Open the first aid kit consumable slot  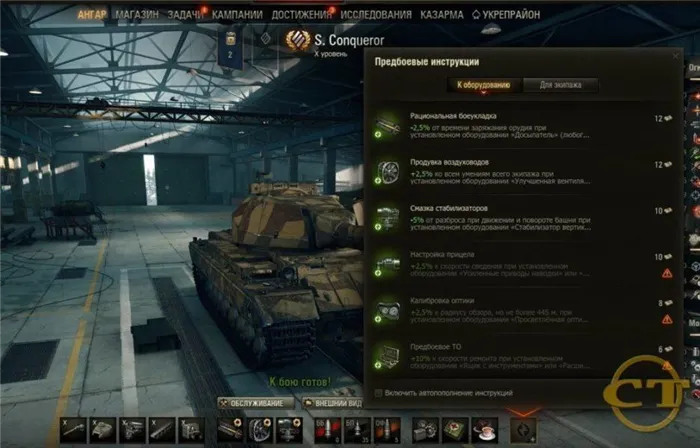455,430
